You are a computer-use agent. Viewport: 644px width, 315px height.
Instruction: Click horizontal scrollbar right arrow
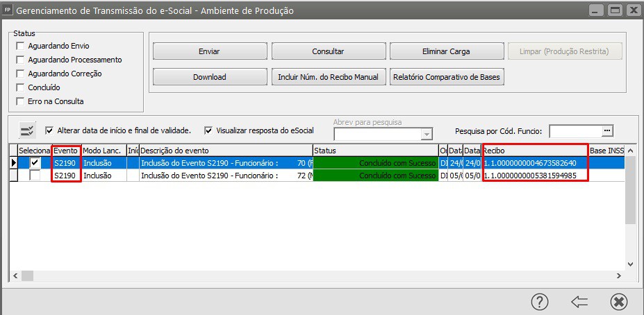click(620, 275)
